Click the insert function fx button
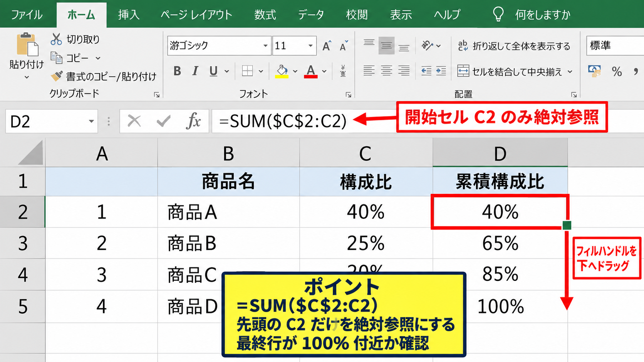The image size is (644, 362). click(x=193, y=122)
